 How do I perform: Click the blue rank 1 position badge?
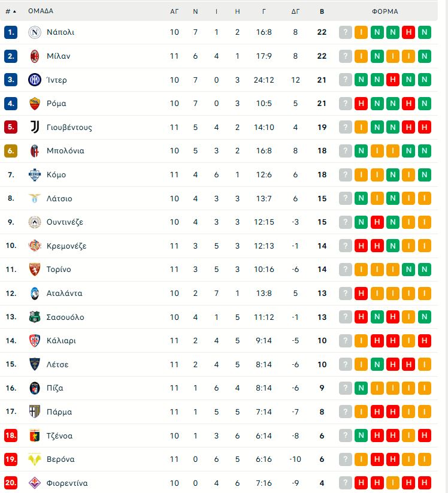coord(11,32)
